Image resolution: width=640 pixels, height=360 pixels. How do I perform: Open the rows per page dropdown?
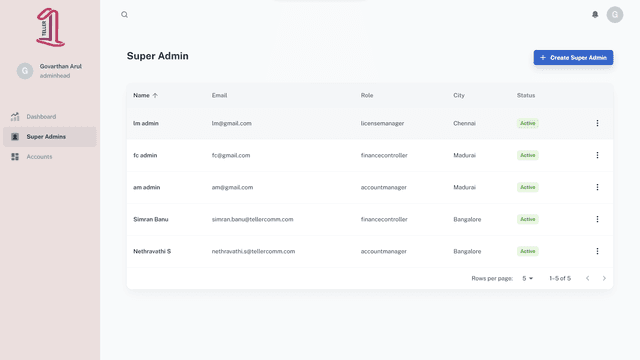[x=527, y=278]
